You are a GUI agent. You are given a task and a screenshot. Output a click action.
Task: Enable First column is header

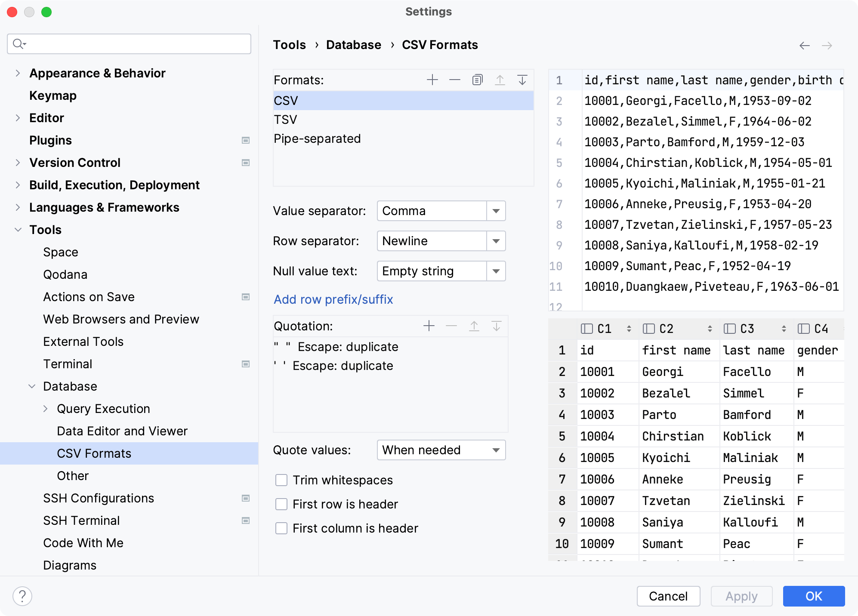click(x=281, y=528)
